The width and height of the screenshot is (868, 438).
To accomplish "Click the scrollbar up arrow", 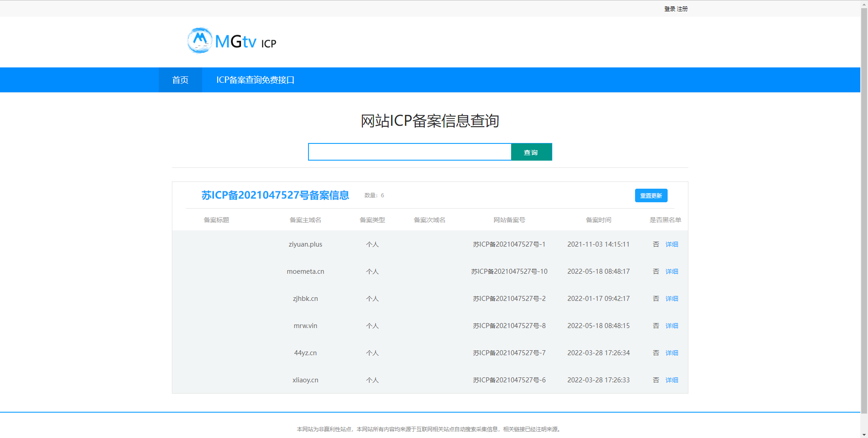I will [x=864, y=4].
